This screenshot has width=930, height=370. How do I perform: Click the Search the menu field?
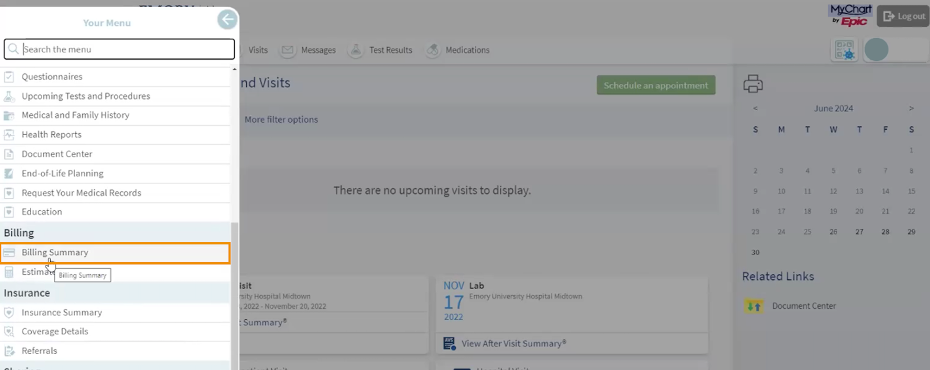119,49
